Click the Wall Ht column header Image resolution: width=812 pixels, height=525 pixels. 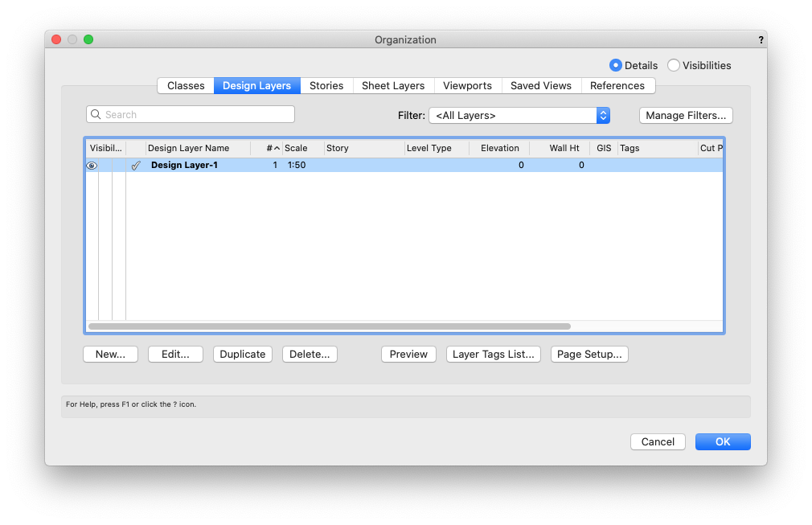click(560, 148)
